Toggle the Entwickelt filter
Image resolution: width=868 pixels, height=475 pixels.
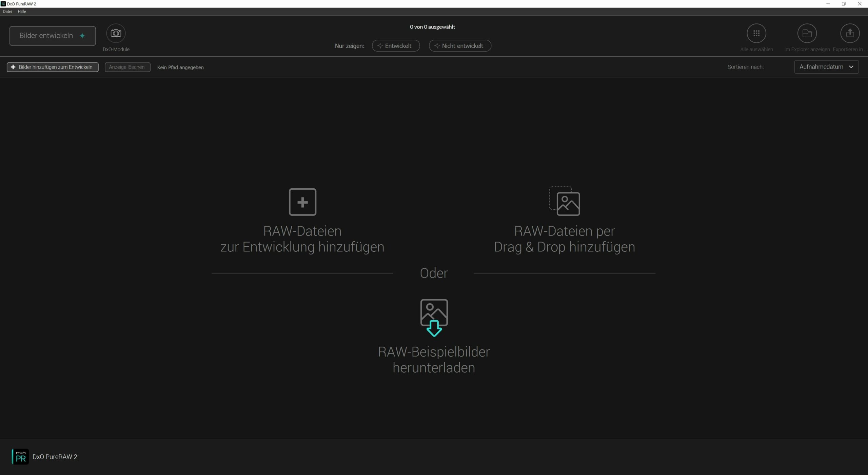pyautogui.click(x=396, y=46)
